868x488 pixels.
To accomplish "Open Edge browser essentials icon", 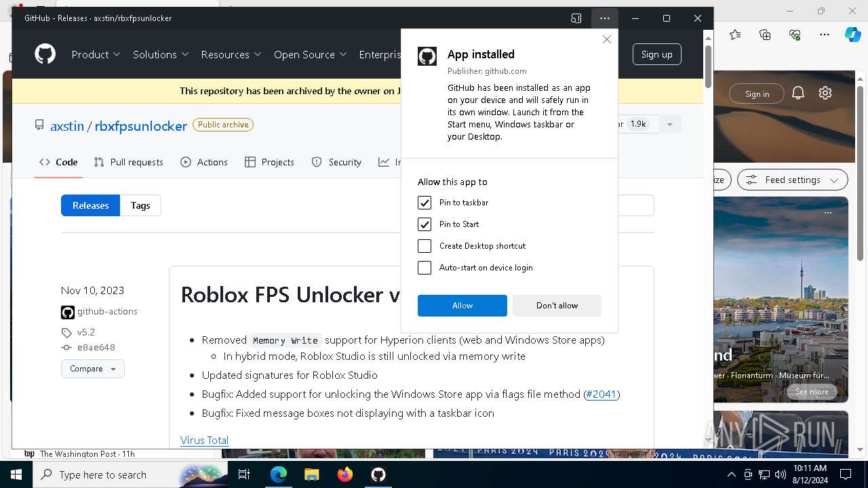I will [x=795, y=35].
